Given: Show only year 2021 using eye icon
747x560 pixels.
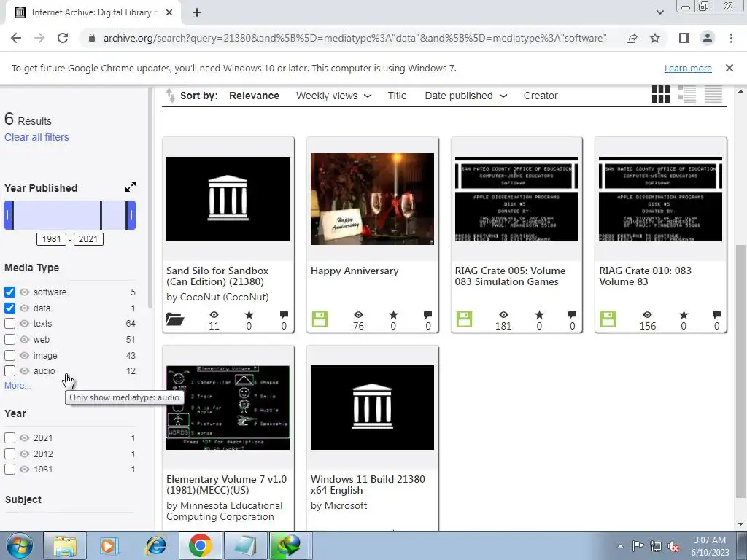Looking at the screenshot, I should coord(24,438).
